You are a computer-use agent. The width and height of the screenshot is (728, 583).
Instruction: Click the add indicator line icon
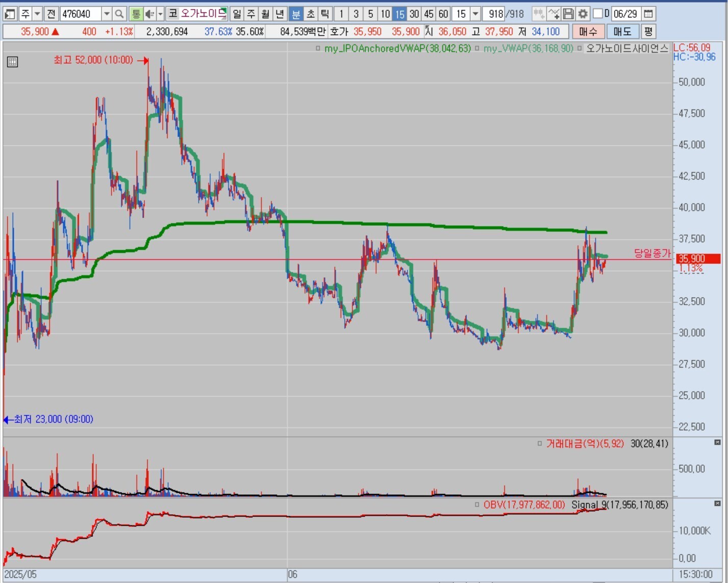tap(554, 14)
